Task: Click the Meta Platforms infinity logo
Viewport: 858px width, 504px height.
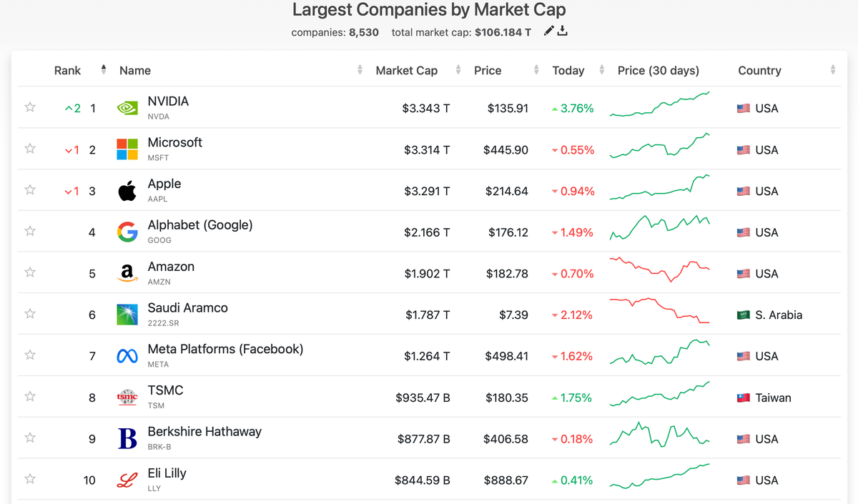Action: pyautogui.click(x=127, y=355)
